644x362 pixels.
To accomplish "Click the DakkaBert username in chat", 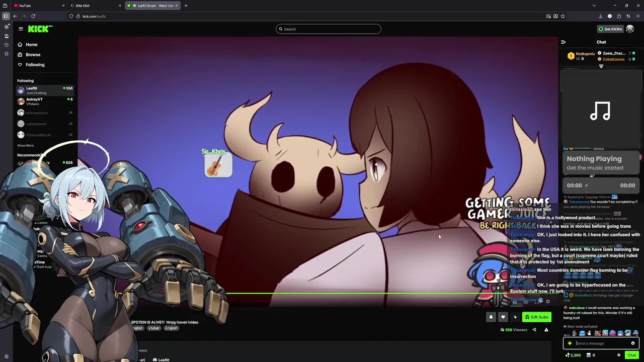I will coord(583,295).
